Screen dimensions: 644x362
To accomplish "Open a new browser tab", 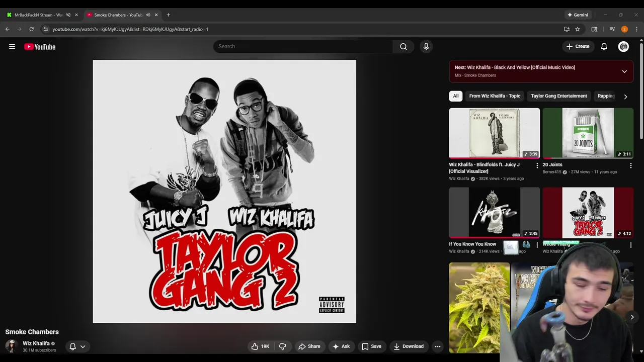I will [x=168, y=15].
